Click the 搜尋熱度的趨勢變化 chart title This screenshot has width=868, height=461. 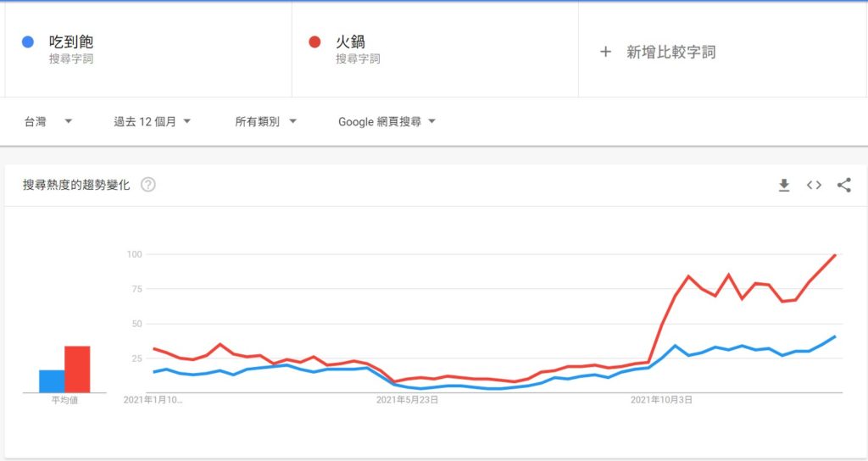76,185
